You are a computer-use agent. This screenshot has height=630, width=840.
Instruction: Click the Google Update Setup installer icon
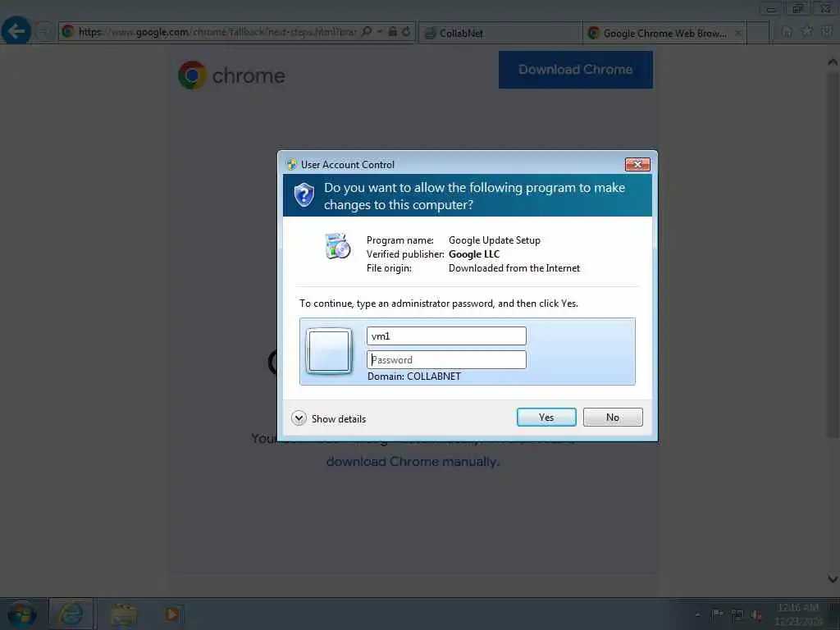[337, 246]
